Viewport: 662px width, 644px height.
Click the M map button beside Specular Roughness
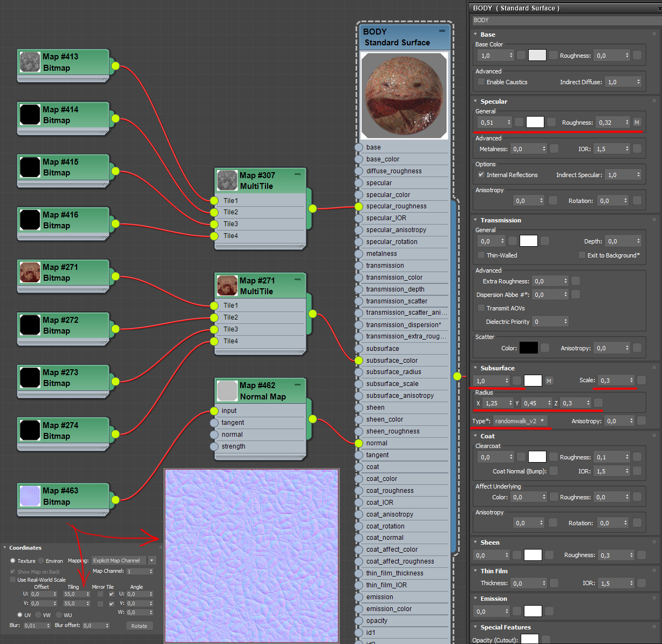(x=637, y=122)
